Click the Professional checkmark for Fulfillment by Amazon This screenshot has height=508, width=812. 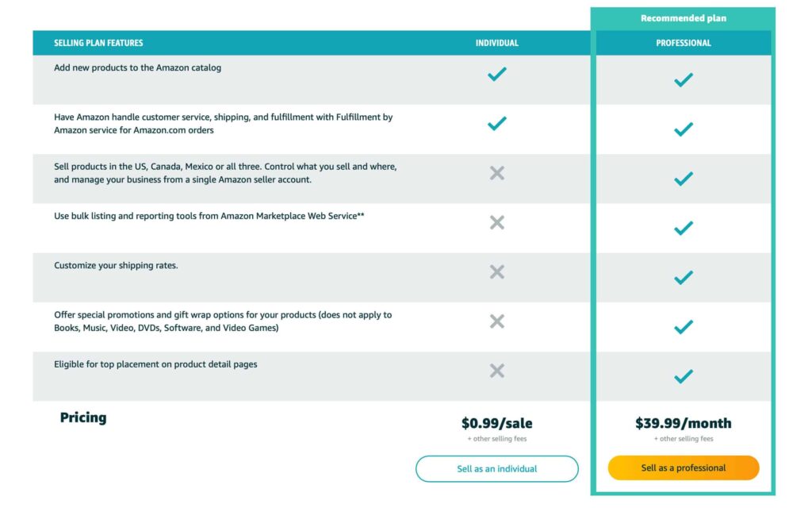click(x=683, y=129)
